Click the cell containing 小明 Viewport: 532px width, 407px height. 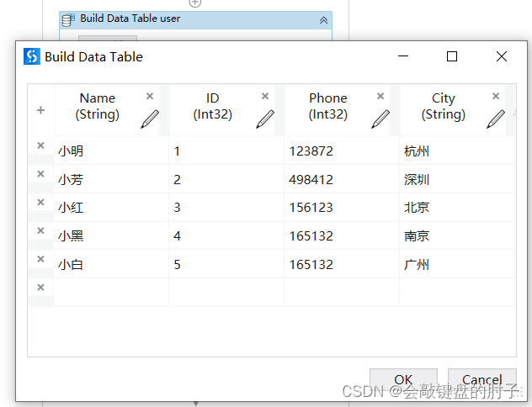tap(111, 151)
